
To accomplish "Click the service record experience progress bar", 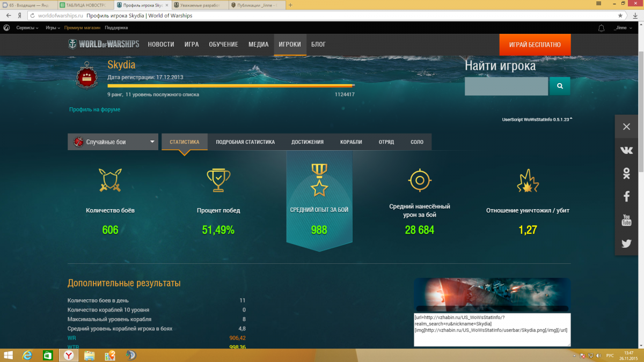I will point(231,85).
